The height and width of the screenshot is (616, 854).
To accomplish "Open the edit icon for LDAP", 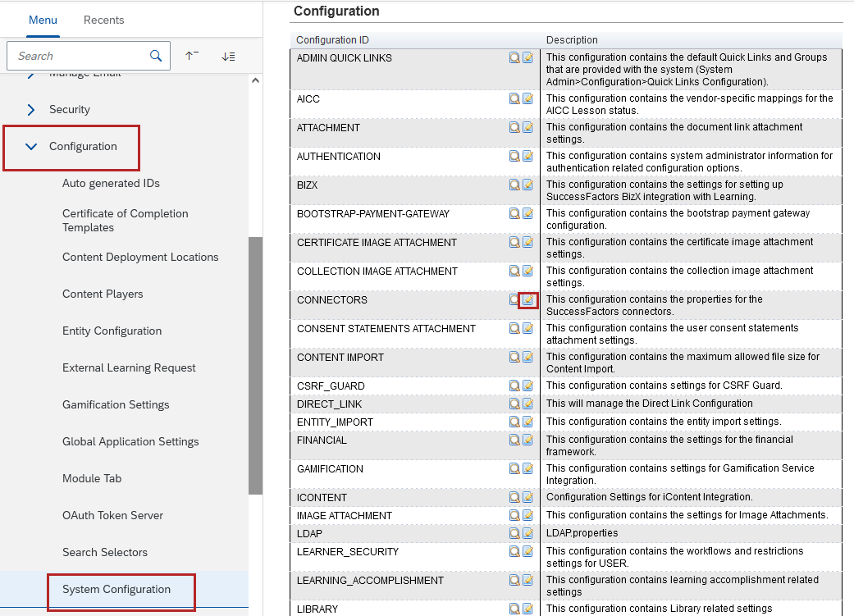I will [527, 534].
